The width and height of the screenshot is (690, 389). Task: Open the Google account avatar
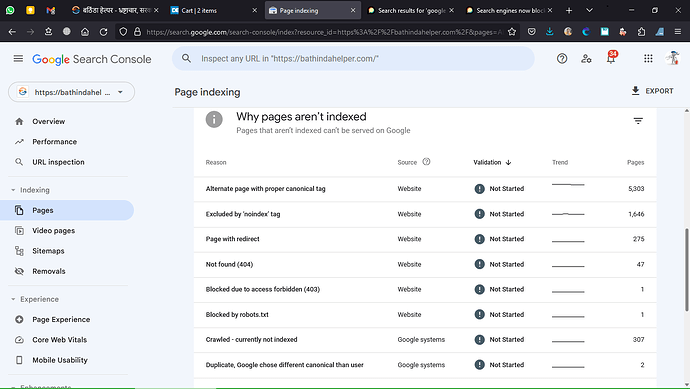pos(672,58)
